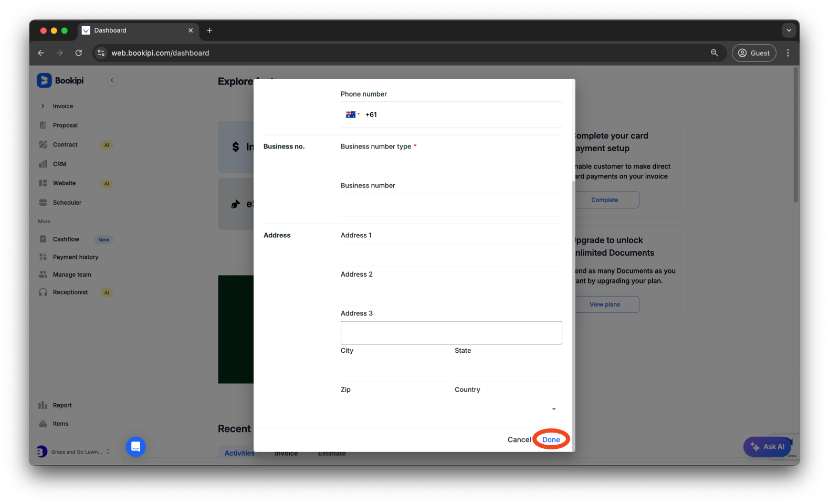
Task: Click the Receptionist AI badge
Action: tap(107, 292)
